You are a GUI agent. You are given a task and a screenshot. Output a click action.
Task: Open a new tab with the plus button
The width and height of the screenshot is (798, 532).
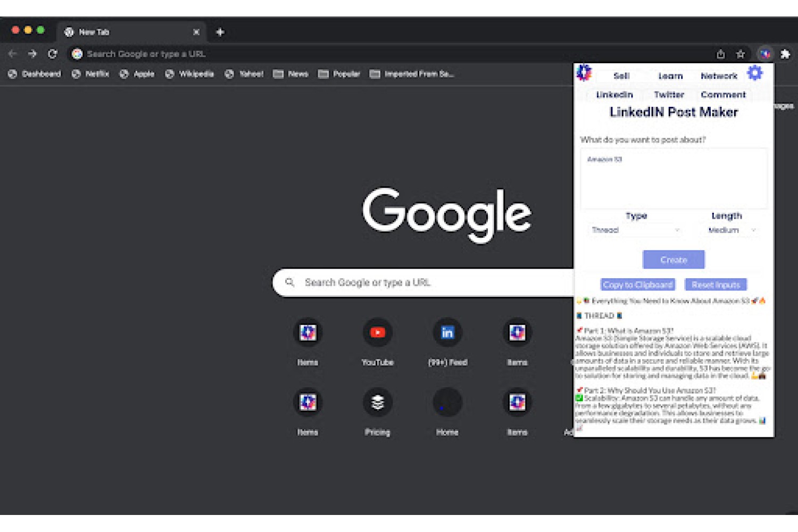[220, 32]
